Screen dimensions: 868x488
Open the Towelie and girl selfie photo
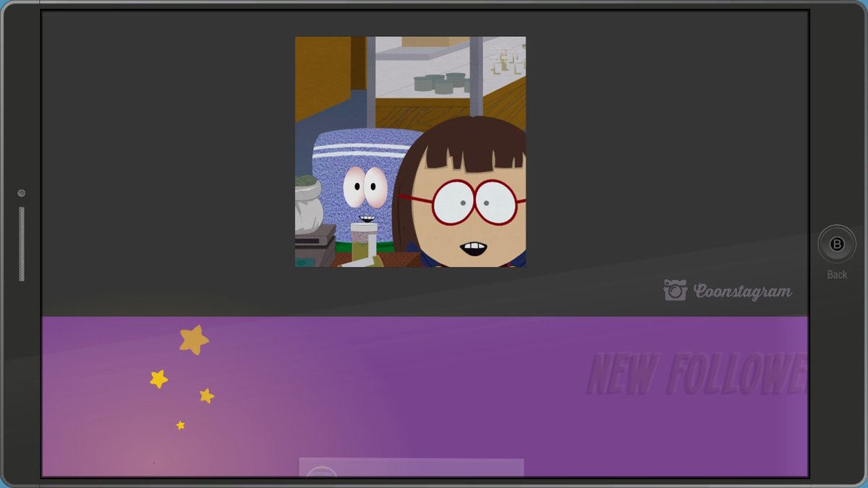click(410, 152)
